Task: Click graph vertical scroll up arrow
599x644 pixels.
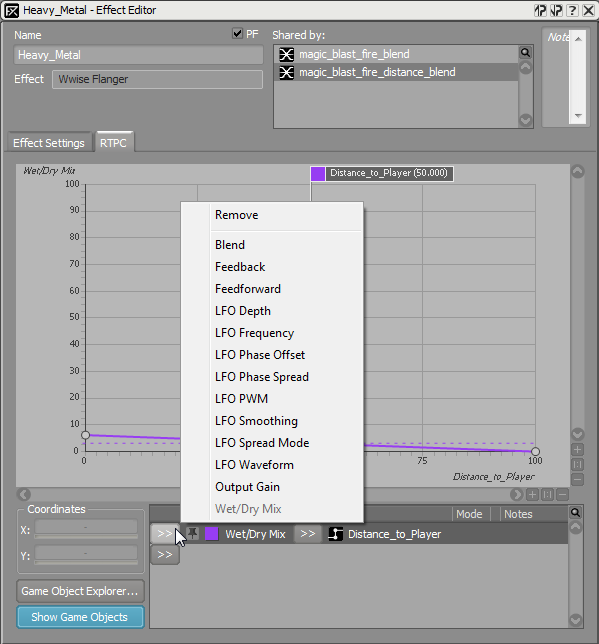Action: point(578,172)
